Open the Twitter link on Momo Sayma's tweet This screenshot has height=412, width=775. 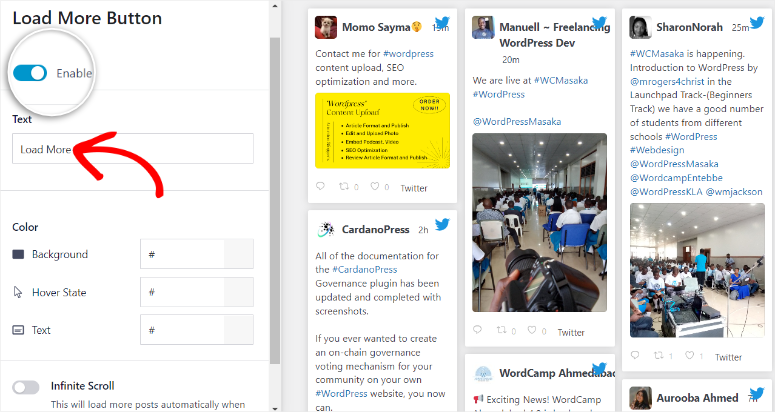[414, 188]
